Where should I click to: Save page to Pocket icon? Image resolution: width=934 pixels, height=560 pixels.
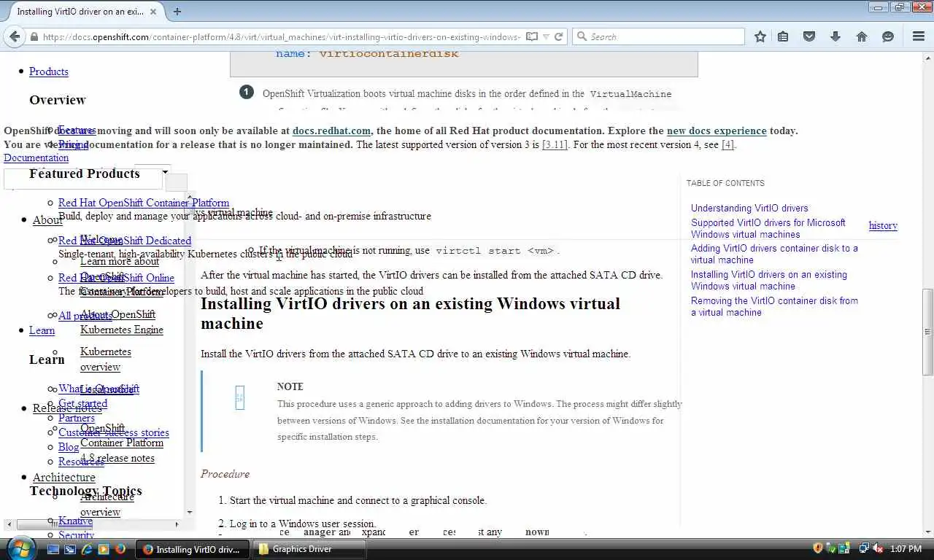point(809,36)
